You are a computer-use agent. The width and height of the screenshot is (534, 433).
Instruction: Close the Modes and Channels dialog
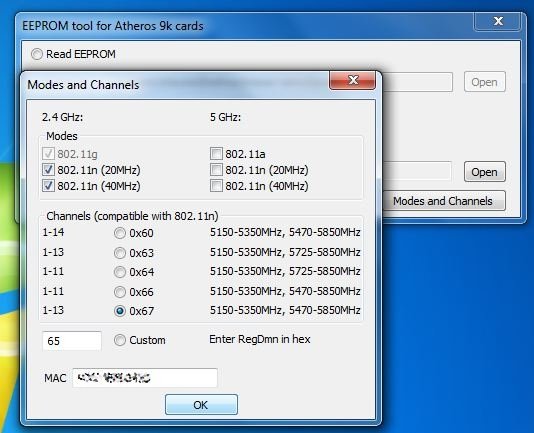click(x=352, y=80)
